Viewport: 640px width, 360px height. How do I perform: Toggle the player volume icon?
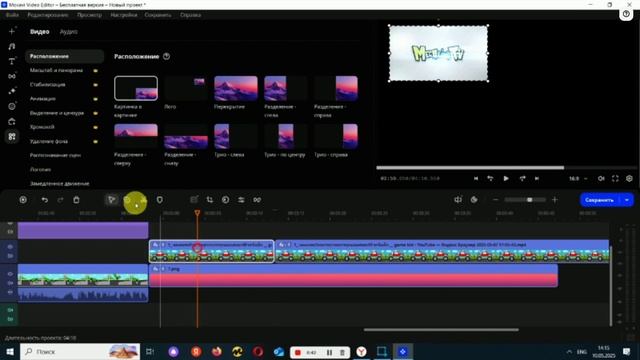click(601, 178)
